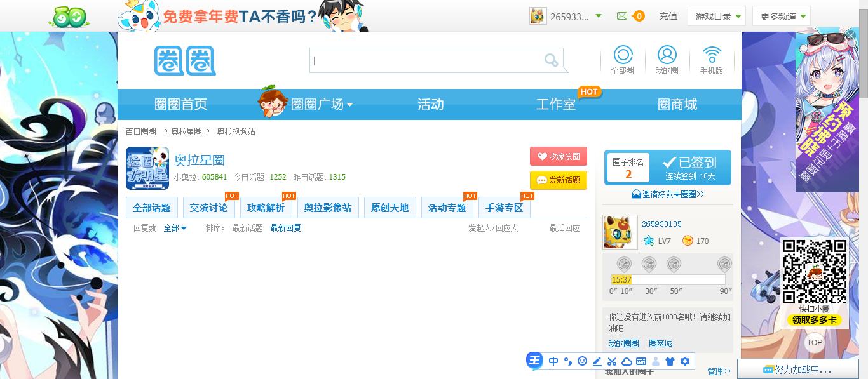Click the 充值 link in header
Viewport: 868px width, 379px height.
(x=668, y=16)
